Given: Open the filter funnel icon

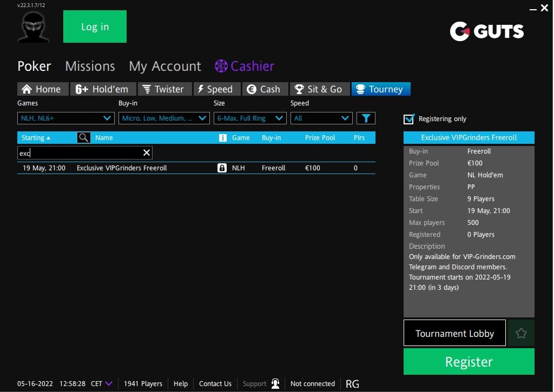Looking at the screenshot, I should [x=366, y=118].
